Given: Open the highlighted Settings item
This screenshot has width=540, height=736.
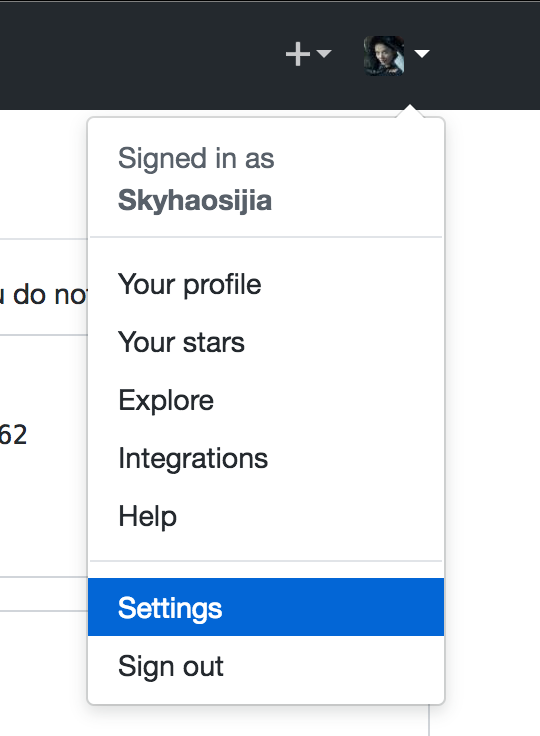Looking at the screenshot, I should [266, 607].
